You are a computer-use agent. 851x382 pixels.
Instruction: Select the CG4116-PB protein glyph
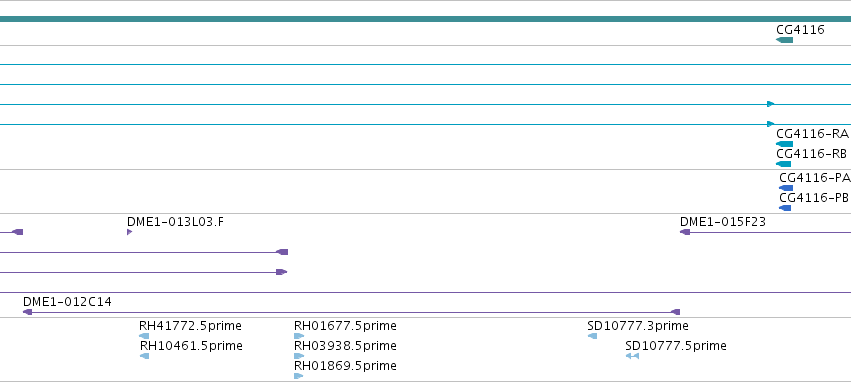[x=785, y=208]
